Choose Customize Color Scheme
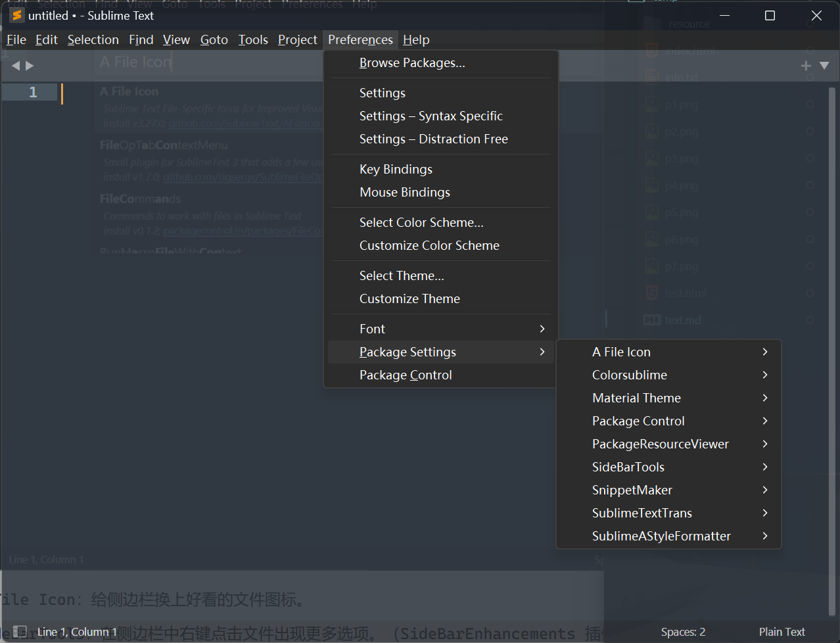The height and width of the screenshot is (643, 840). pos(441,246)
